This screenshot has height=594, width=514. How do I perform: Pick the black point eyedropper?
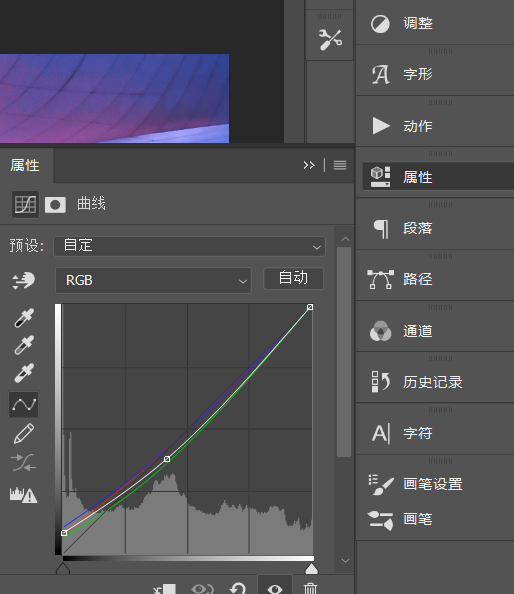24,317
